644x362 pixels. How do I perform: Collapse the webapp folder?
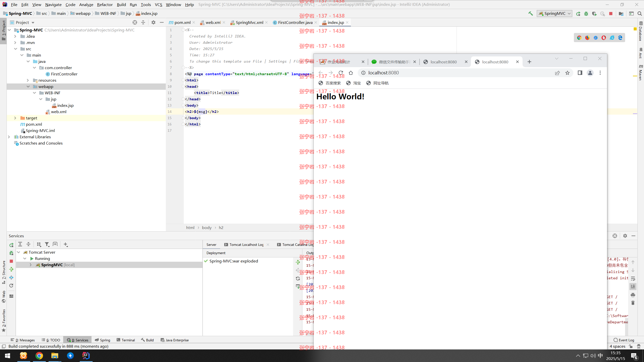pos(28,86)
